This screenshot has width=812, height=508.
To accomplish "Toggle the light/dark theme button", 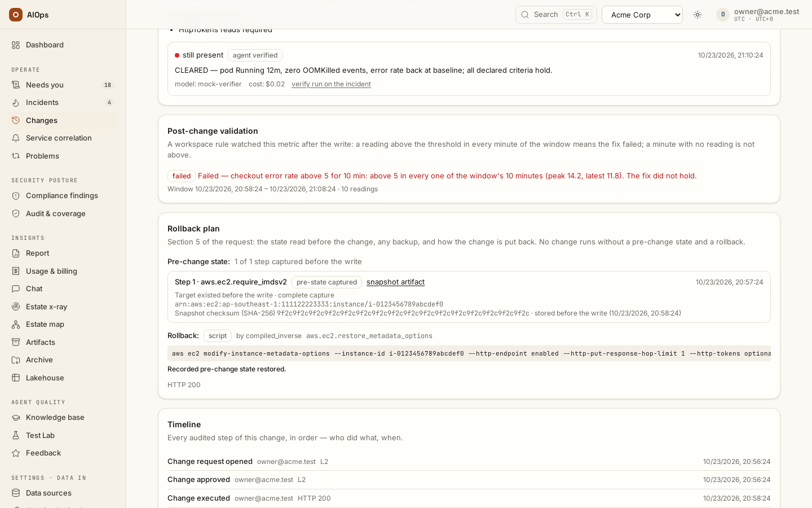I will point(698,15).
